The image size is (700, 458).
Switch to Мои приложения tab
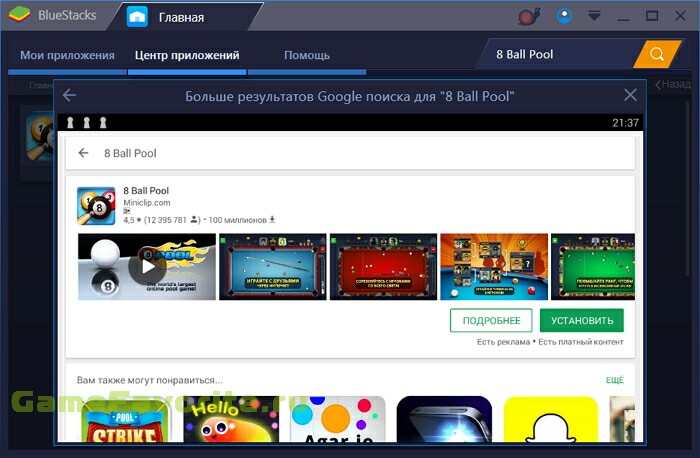pyautogui.click(x=67, y=55)
